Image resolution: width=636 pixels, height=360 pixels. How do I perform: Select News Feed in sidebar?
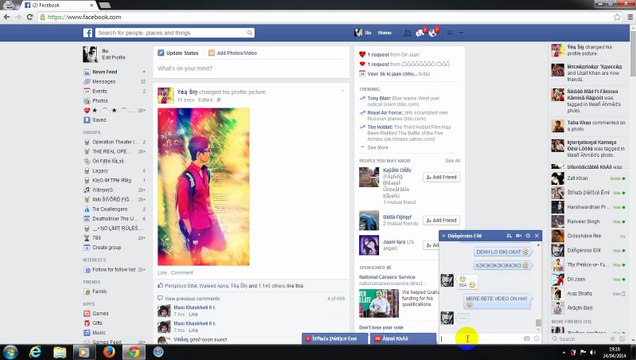coord(105,72)
